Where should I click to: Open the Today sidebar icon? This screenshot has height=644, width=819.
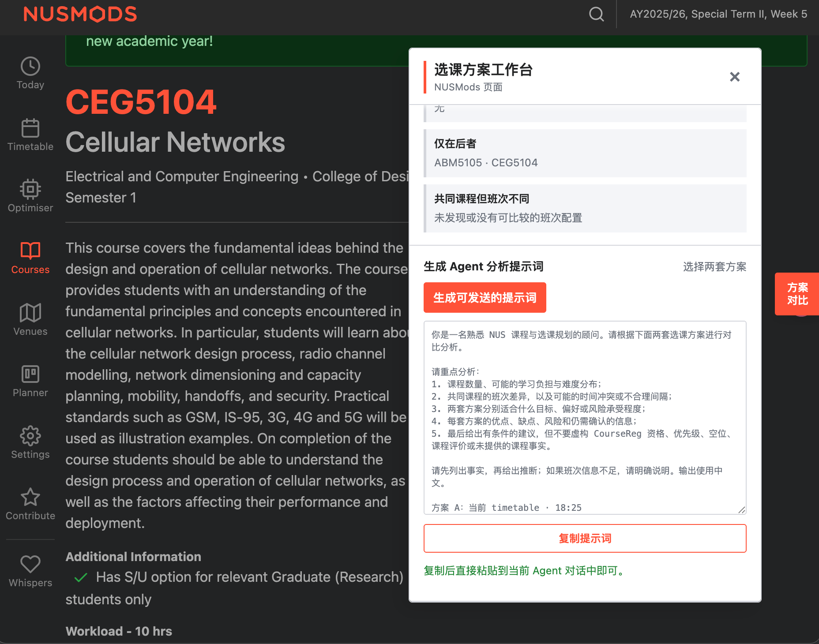pyautogui.click(x=30, y=66)
